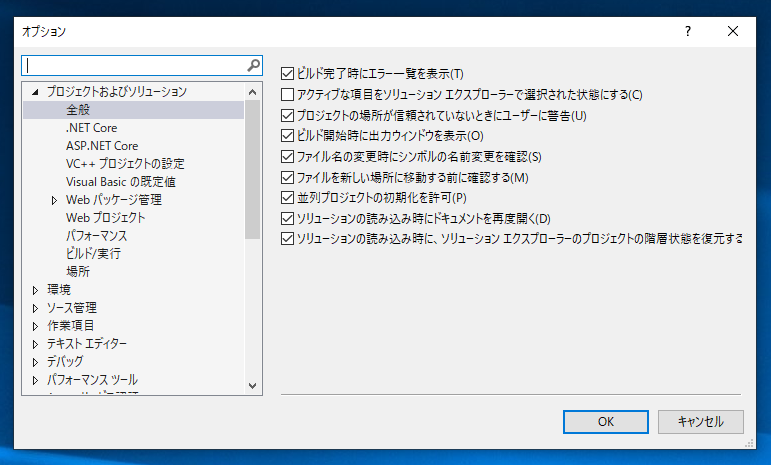Select the 環境 label in tree

(59, 290)
